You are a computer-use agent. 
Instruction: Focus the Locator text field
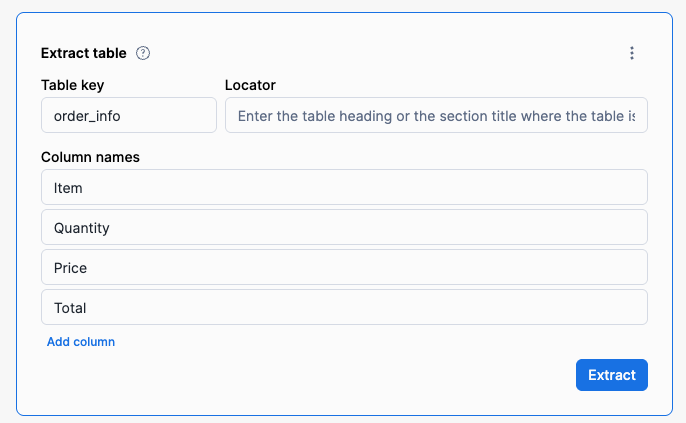coord(436,115)
